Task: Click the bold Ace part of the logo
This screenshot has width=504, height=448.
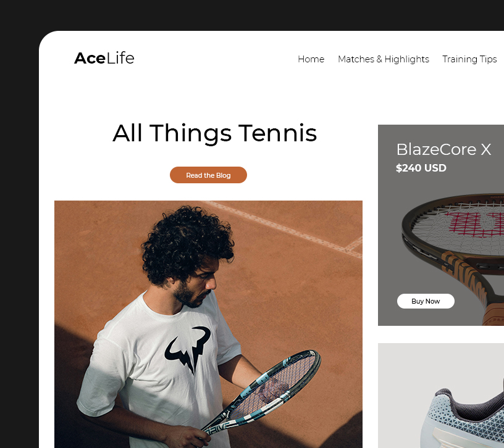Action: point(90,58)
